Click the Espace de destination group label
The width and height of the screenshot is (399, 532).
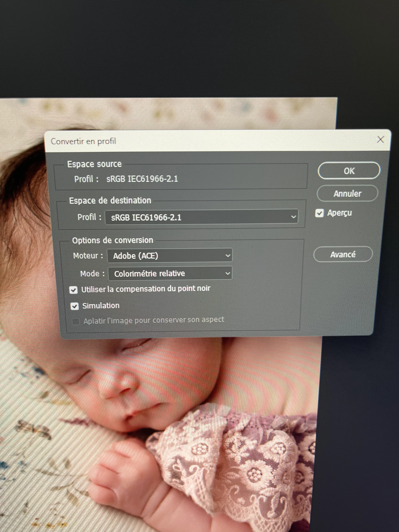[x=110, y=201]
